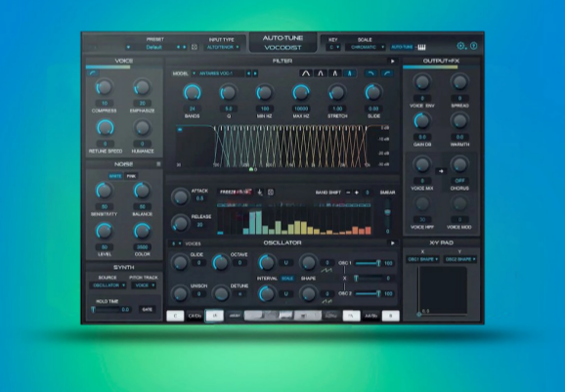This screenshot has height=392, width=565.
Task: Click the Filter section play arrow
Action: [393, 62]
